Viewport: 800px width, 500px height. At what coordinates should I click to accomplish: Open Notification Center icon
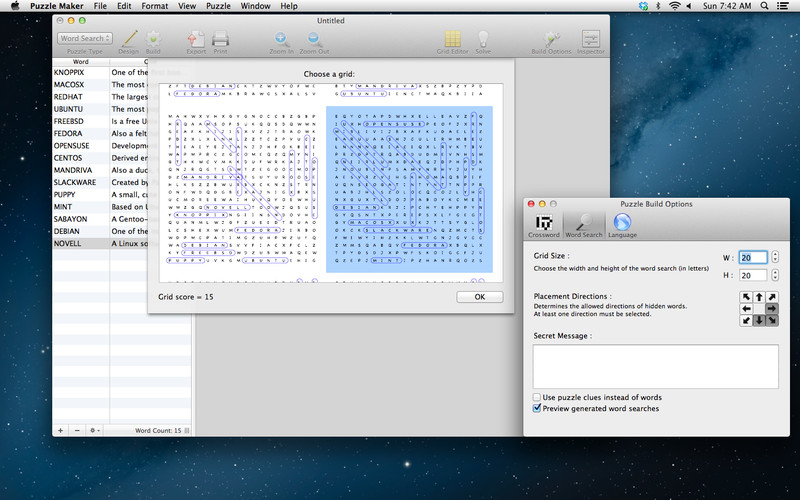[782, 6]
